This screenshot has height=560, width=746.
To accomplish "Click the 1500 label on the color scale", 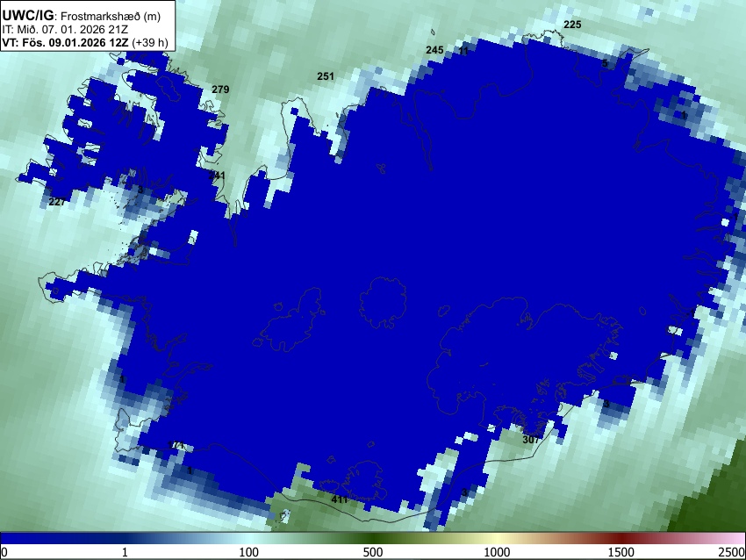I will (621, 552).
